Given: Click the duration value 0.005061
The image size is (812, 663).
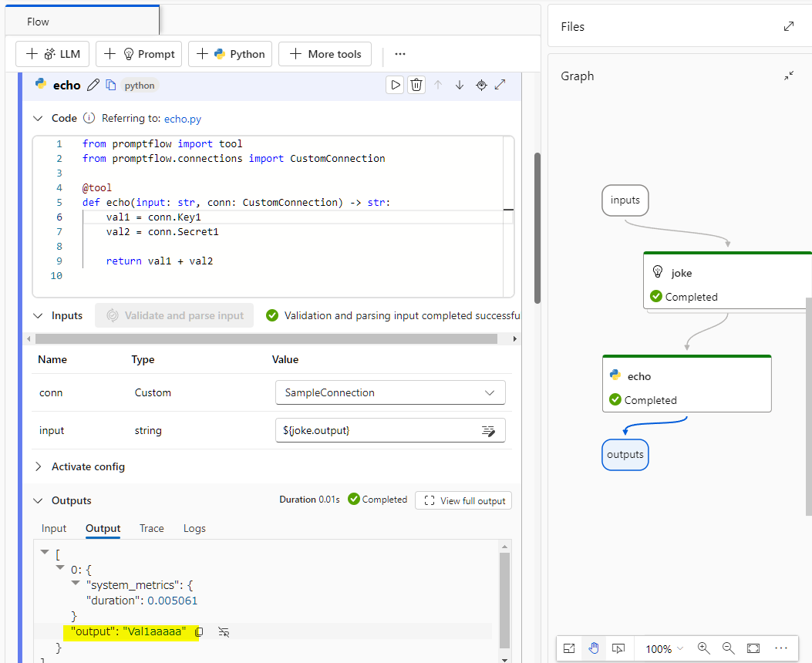Looking at the screenshot, I should click(173, 601).
